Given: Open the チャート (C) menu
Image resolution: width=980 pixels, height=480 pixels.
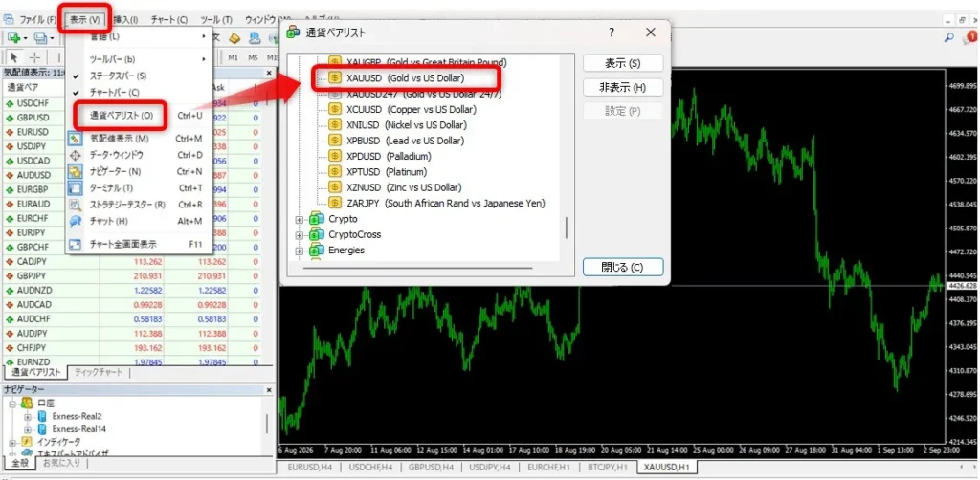Looking at the screenshot, I should [168, 19].
